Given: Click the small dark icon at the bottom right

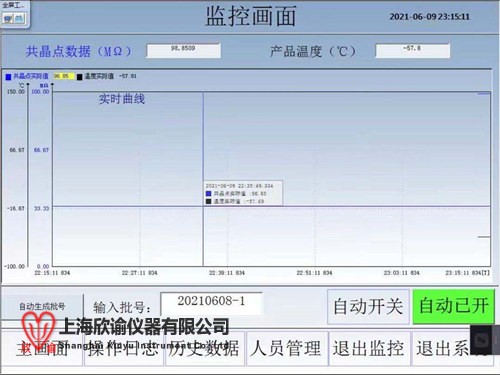Looking at the screenshot, I should (x=483, y=341).
